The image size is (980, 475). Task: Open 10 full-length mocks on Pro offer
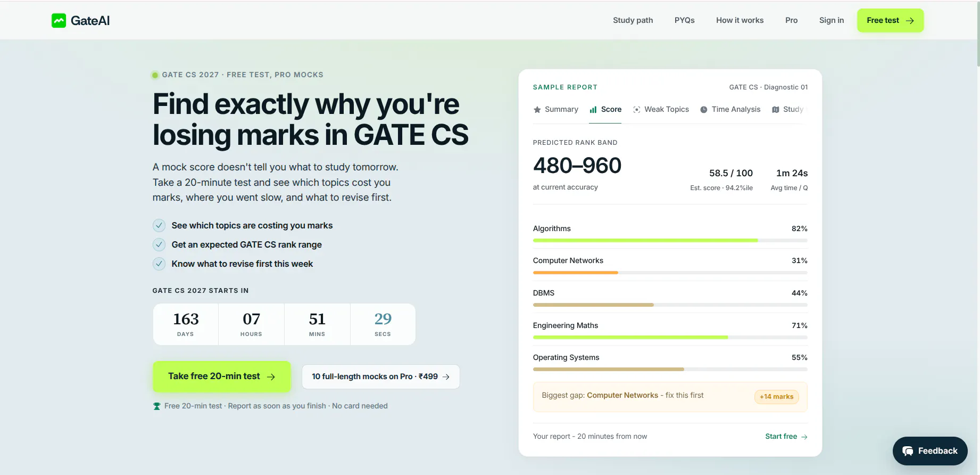381,376
